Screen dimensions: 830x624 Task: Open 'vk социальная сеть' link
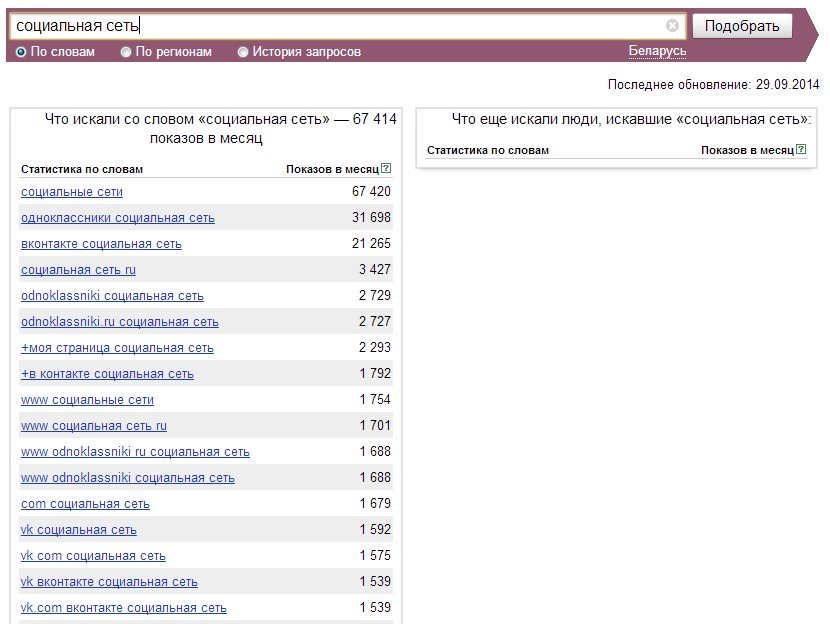(79, 529)
